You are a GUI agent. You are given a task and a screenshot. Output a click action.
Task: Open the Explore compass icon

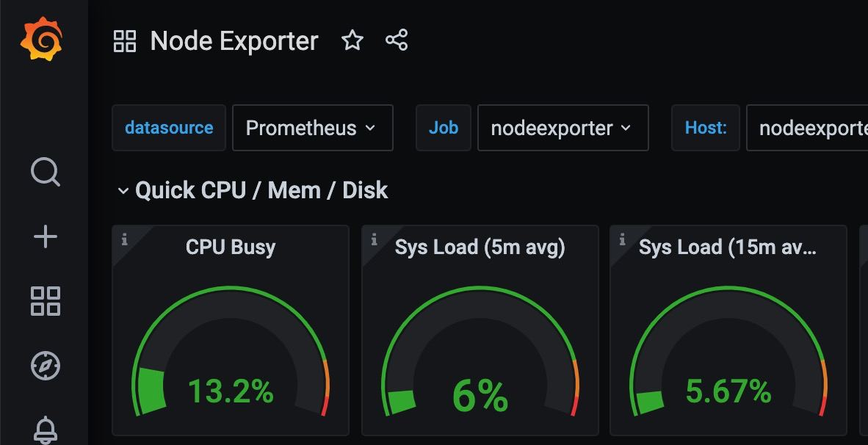point(46,366)
